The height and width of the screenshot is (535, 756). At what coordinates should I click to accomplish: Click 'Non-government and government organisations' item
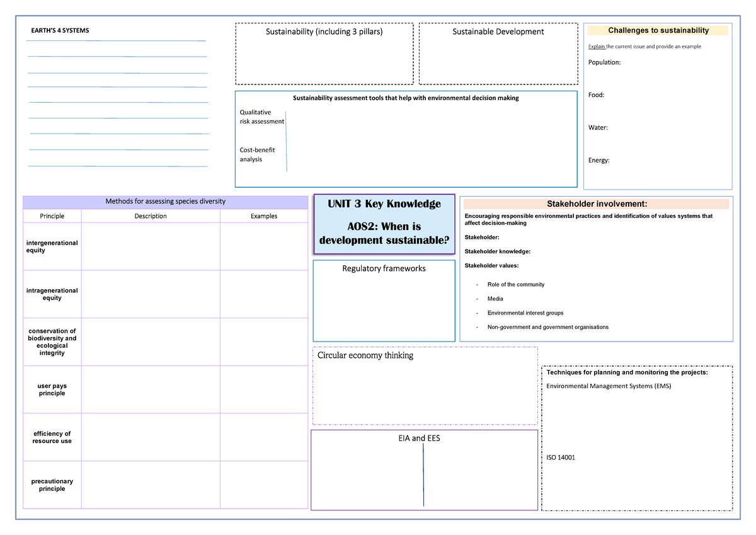point(548,327)
